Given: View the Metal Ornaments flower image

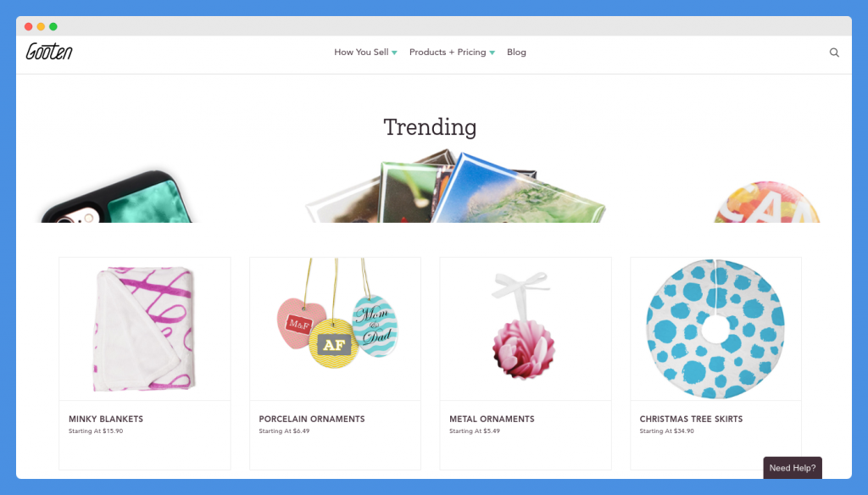Looking at the screenshot, I should (x=526, y=329).
